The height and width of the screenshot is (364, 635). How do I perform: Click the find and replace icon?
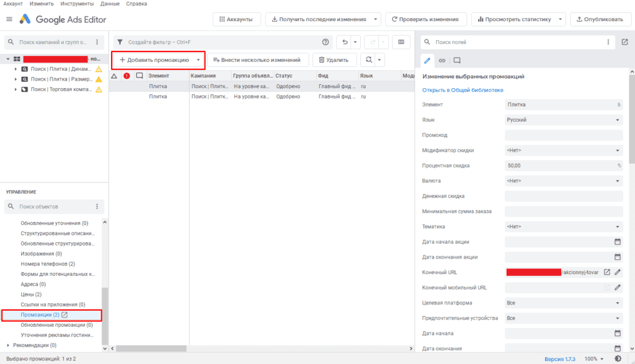[x=368, y=60]
